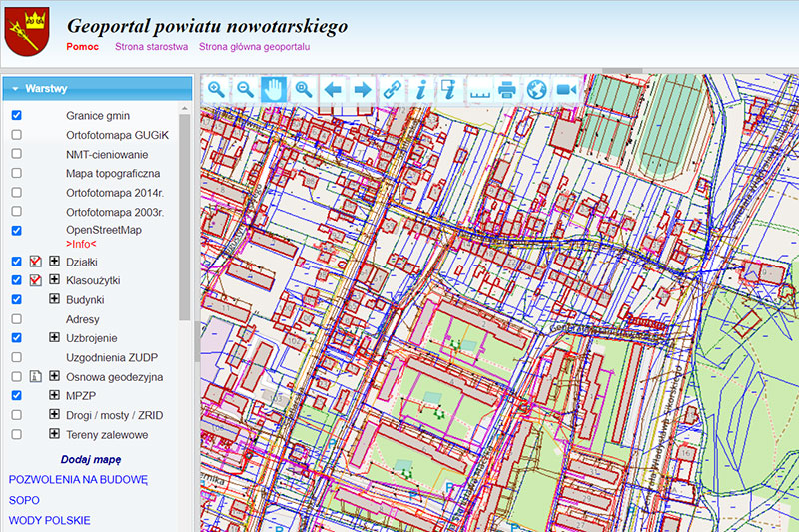Image resolution: width=799 pixels, height=532 pixels.
Task: Collapse the Warstwy panel header
Action: pos(97,89)
